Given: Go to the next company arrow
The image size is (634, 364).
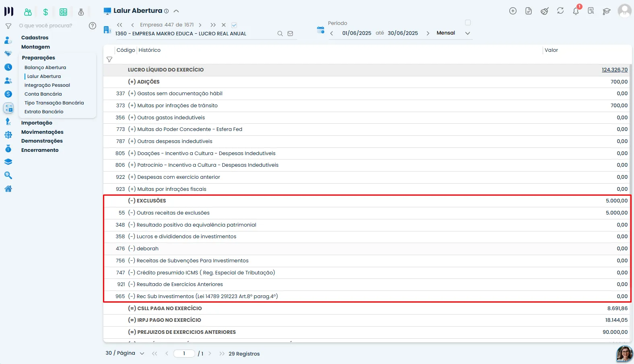Looking at the screenshot, I should pos(200,25).
